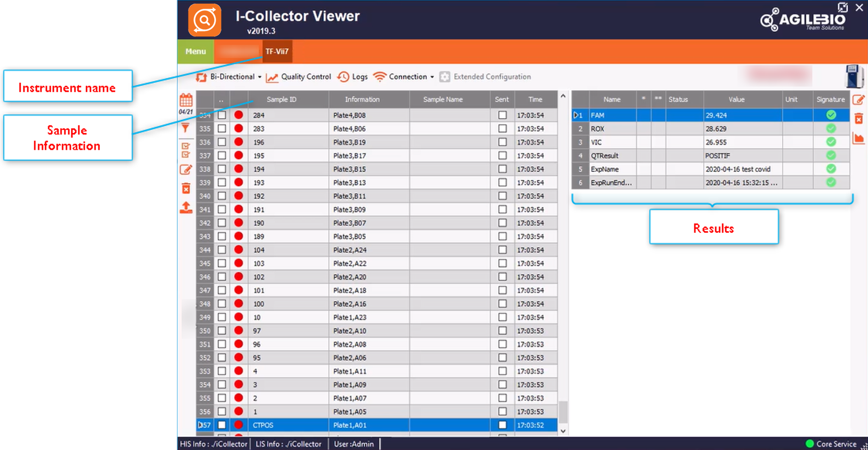Click the green signature check for ROX
This screenshot has width=868, height=450.
[831, 129]
